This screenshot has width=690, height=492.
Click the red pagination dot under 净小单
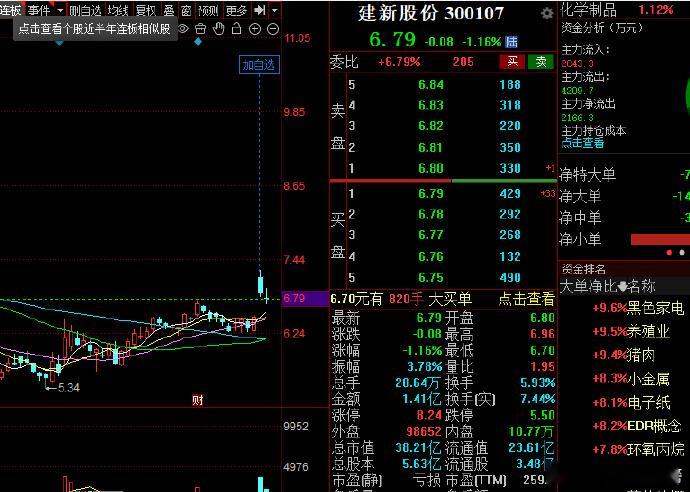(x=669, y=253)
